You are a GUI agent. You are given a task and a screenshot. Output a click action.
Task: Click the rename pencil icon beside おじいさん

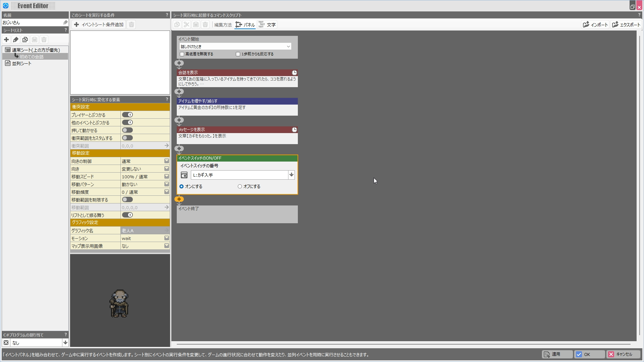click(65, 22)
